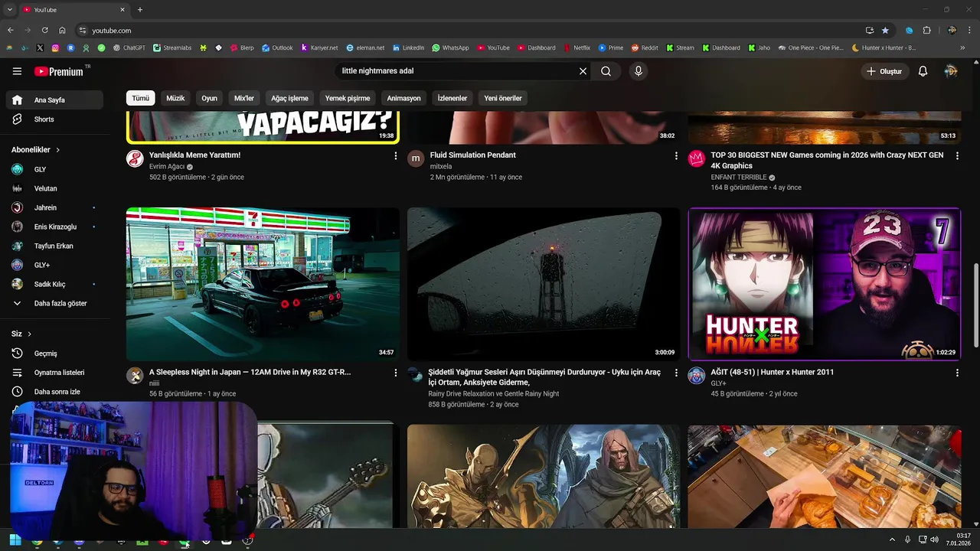Expand Daha fazla göster in subscriptions

(x=54, y=303)
